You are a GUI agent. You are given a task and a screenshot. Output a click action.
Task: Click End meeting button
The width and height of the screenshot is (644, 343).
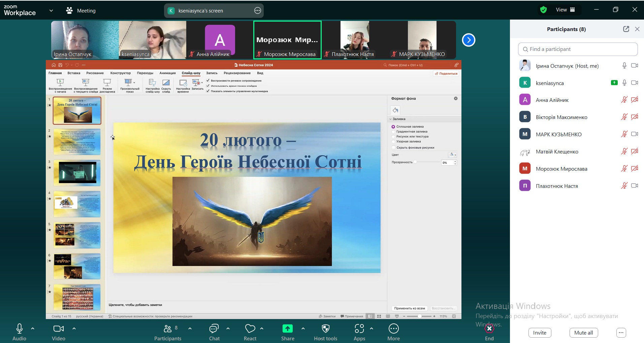489,332
